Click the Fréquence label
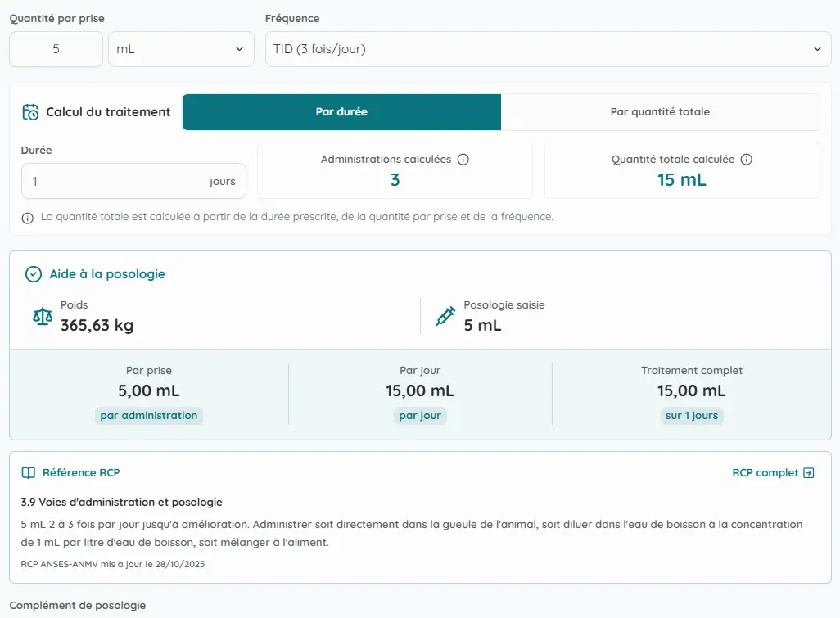 [x=292, y=18]
